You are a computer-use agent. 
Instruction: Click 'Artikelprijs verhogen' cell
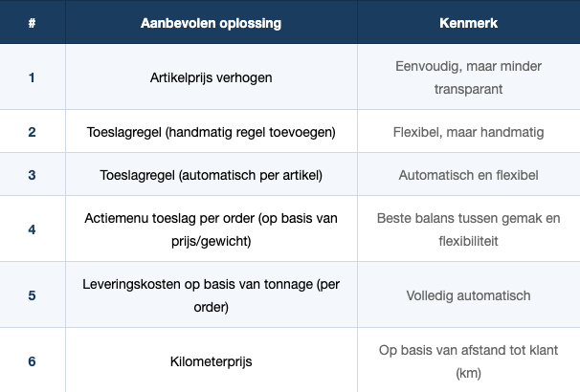212,77
